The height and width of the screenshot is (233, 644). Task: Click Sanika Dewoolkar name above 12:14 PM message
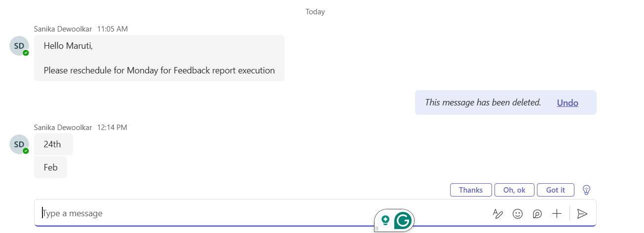coord(63,128)
